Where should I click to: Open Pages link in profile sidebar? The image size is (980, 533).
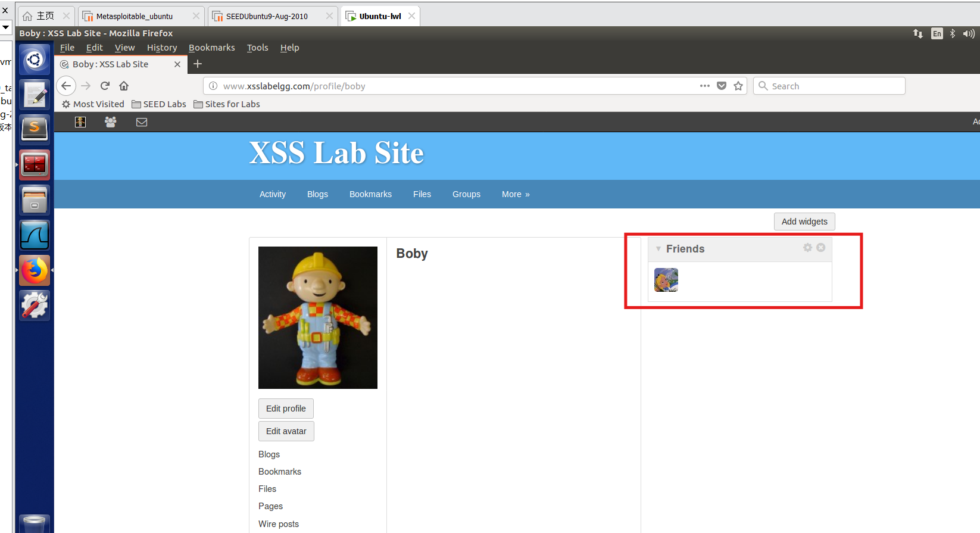271,506
